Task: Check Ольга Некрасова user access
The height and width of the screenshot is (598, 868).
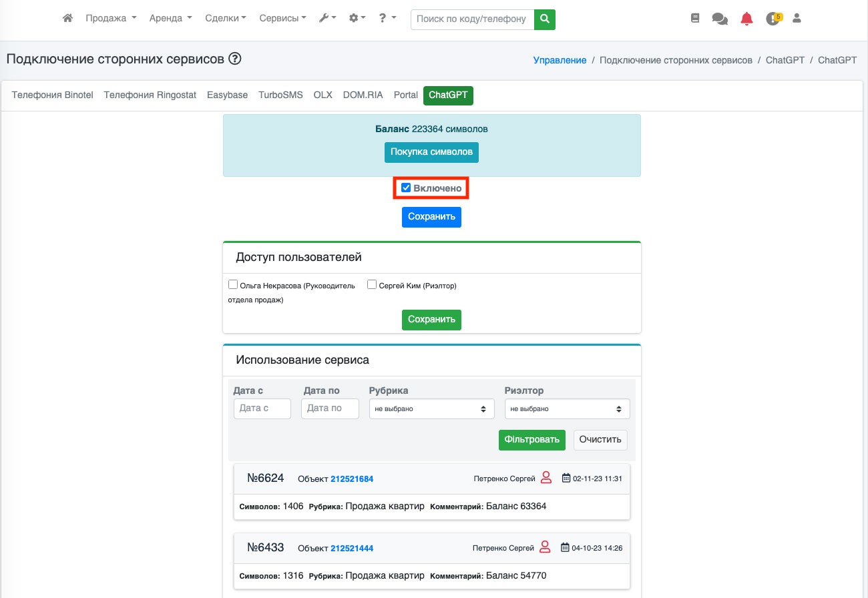Action: tap(233, 284)
